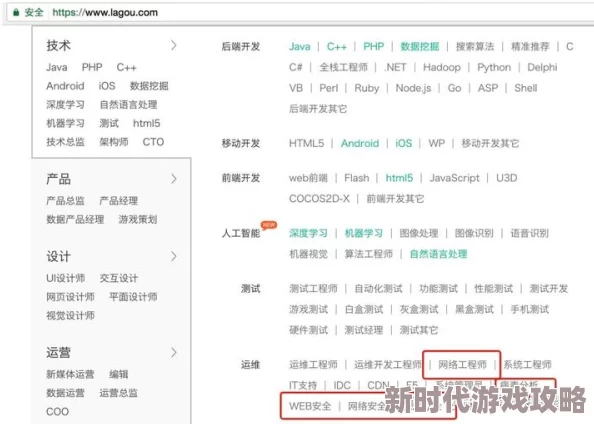Open the 技术 category heading
This screenshot has height=424, width=594.
click(58, 45)
